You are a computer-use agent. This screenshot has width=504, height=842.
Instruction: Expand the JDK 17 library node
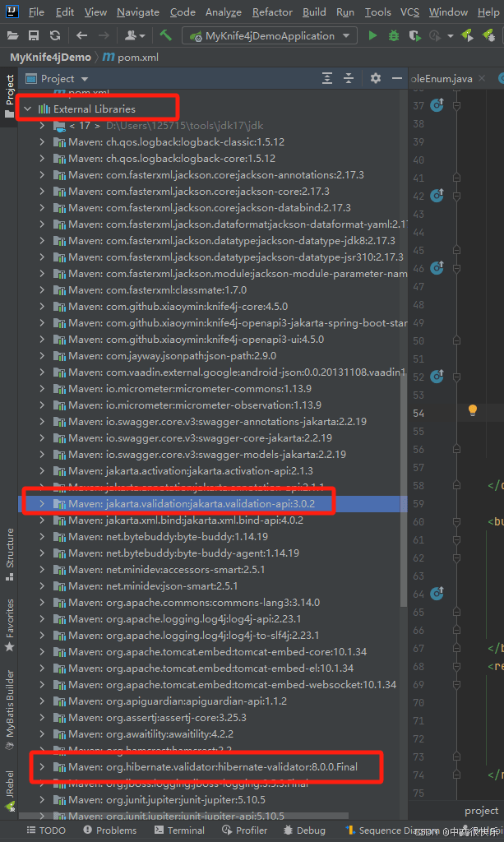pyautogui.click(x=43, y=126)
